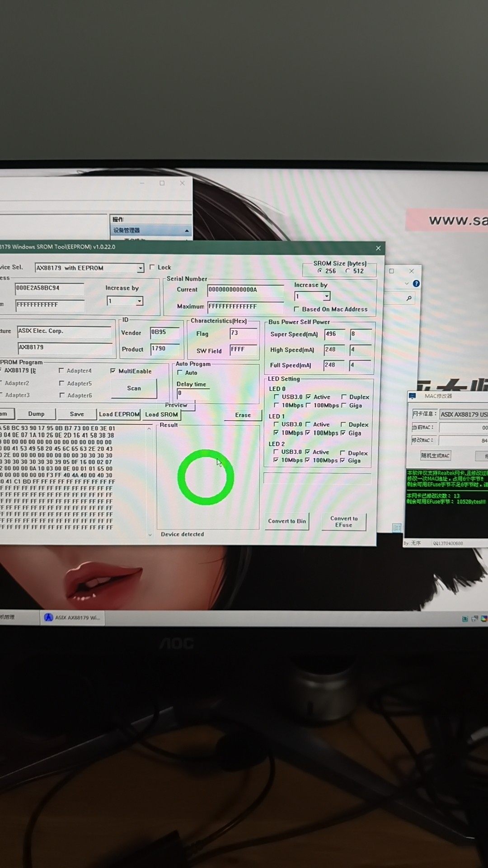
Task: Toggle LED 0 USB3.0 checkbox
Action: coord(276,396)
